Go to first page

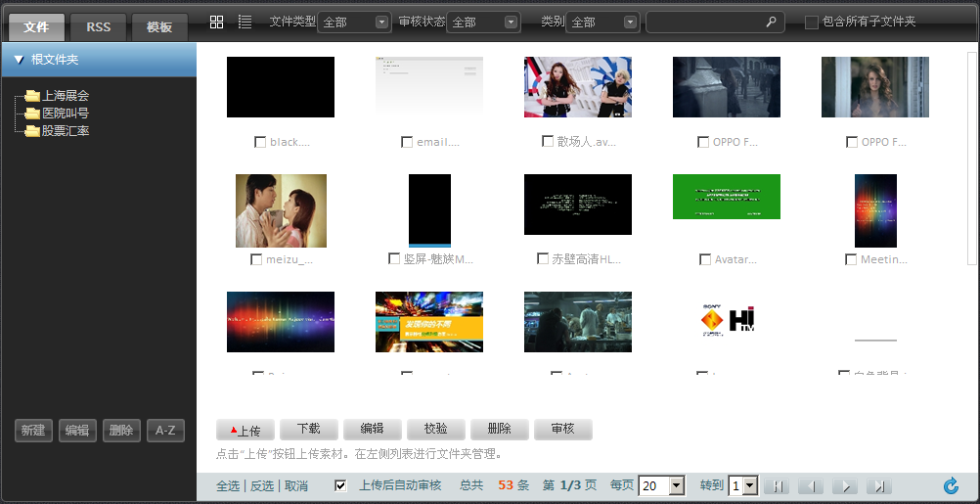click(x=776, y=486)
